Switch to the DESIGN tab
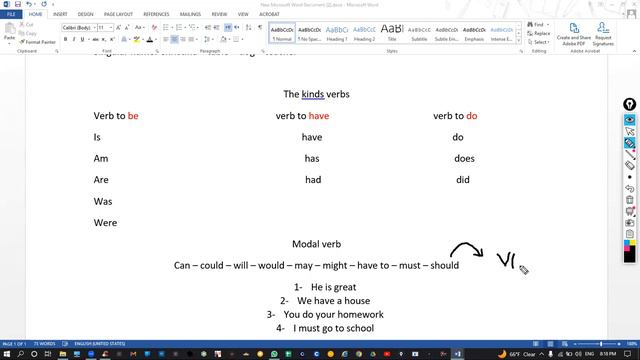640x360 pixels. pos(85,14)
